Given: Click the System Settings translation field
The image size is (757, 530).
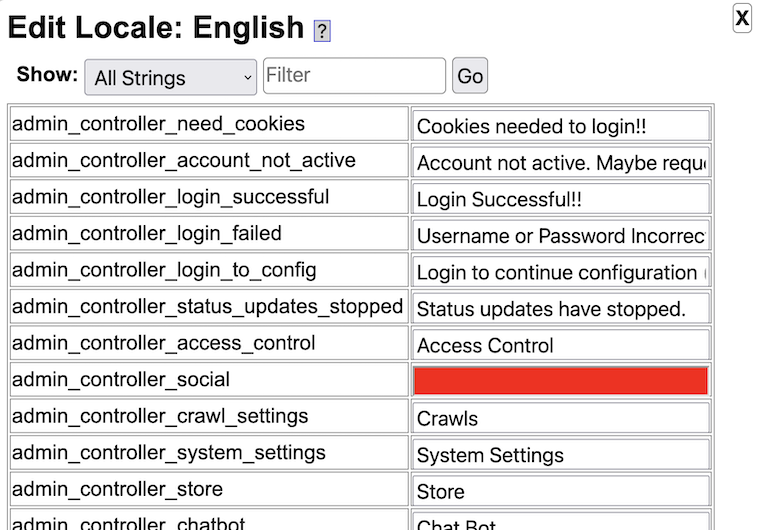Looking at the screenshot, I should pyautogui.click(x=561, y=454).
